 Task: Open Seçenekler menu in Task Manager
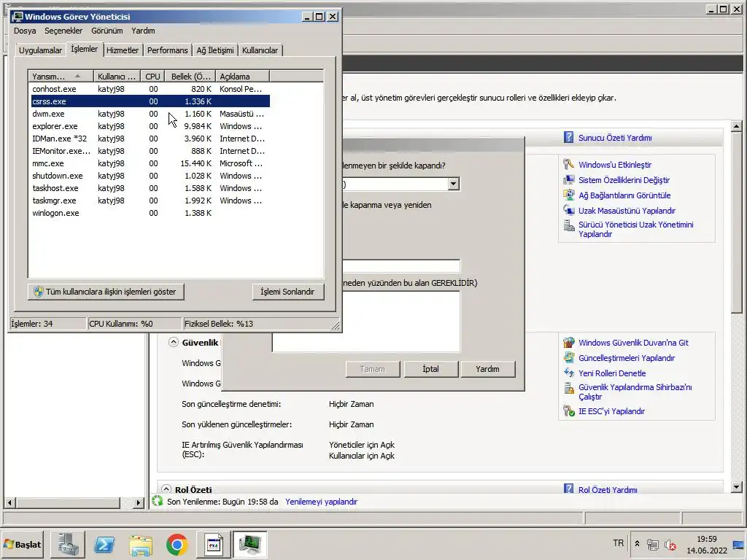point(63,31)
